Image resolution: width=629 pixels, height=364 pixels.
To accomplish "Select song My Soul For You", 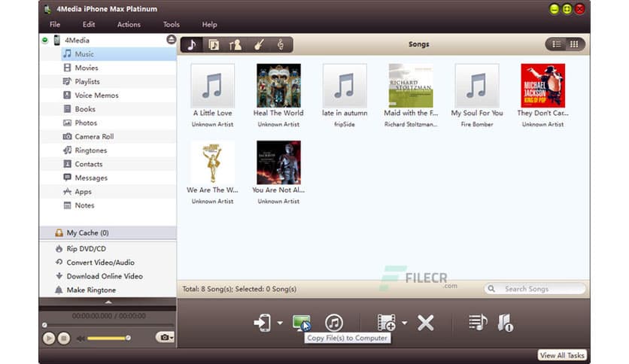I will click(x=477, y=96).
